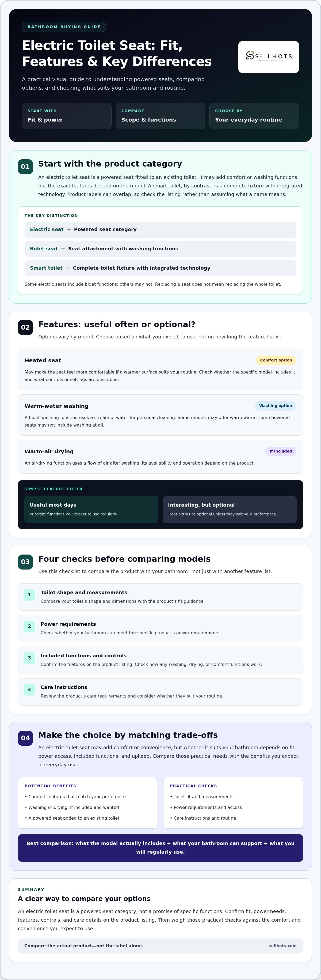The image size is (321, 980).
Task: Click the If included tag
Action: coord(281,451)
